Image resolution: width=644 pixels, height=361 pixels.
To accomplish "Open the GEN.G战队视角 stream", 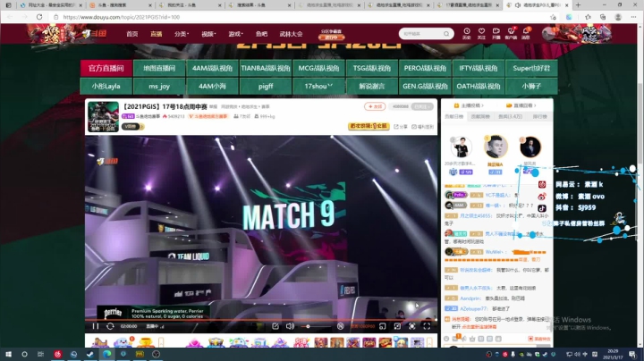I will (425, 86).
